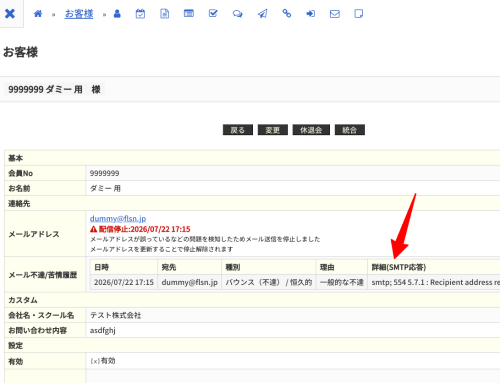The height and width of the screenshot is (383, 500).
Task: Click the sticky note icon
Action: [x=359, y=14]
